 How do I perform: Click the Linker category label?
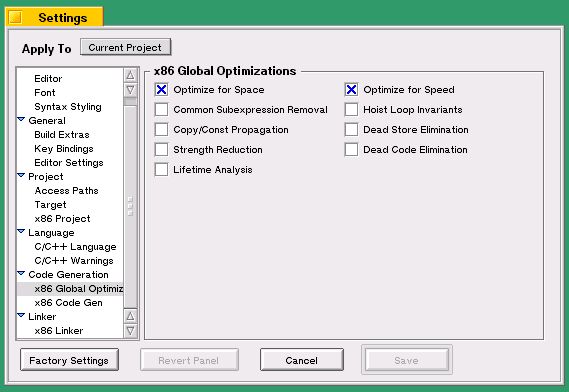pyautogui.click(x=42, y=317)
